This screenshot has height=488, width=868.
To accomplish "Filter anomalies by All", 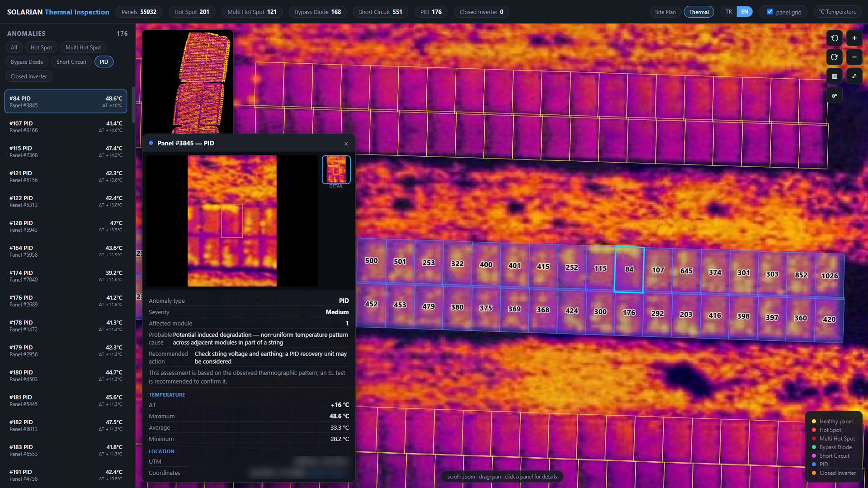I will pyautogui.click(x=14, y=47).
